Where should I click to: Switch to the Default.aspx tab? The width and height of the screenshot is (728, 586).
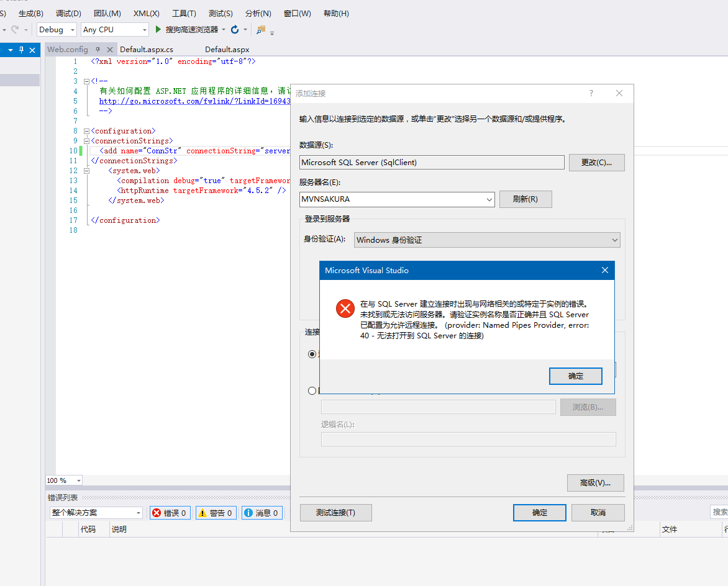[x=227, y=49]
